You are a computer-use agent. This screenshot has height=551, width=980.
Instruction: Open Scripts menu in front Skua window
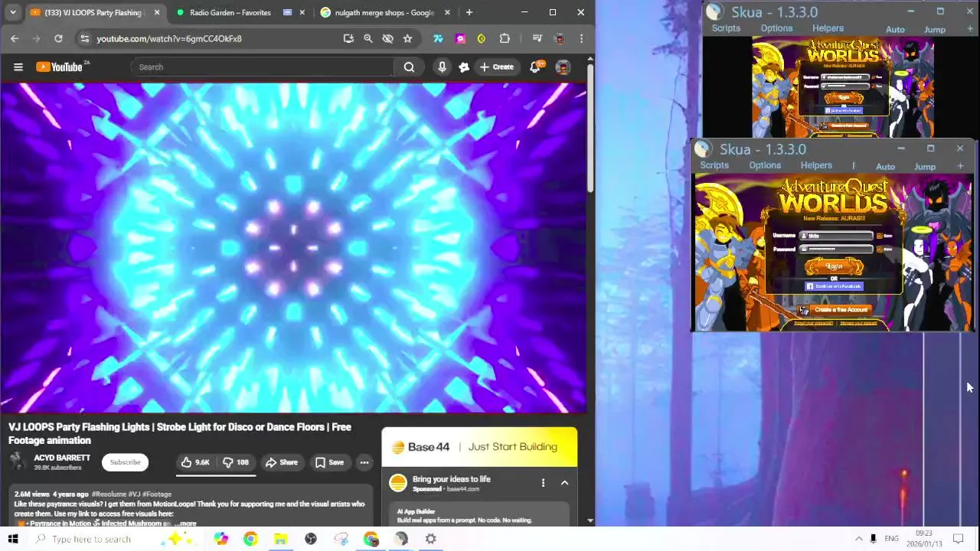coord(714,165)
